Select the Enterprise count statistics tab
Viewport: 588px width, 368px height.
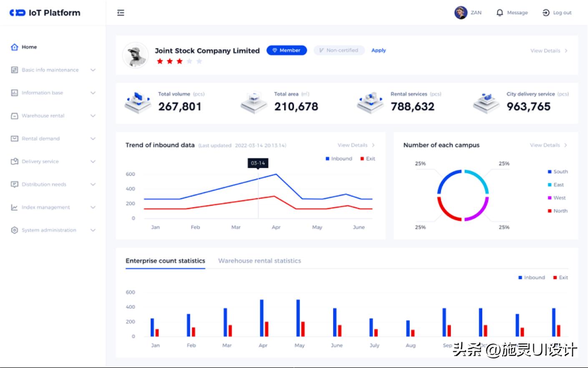tap(165, 261)
